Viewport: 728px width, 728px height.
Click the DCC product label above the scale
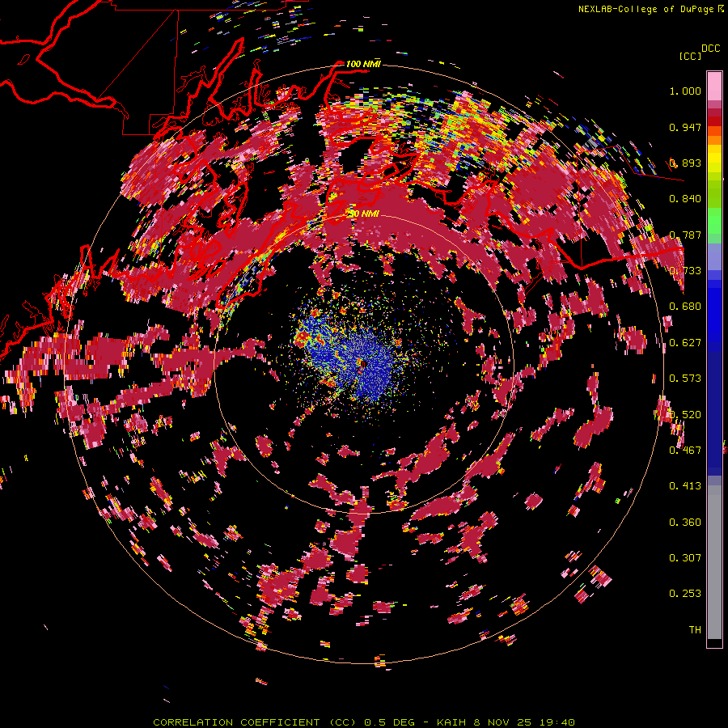tap(711, 49)
